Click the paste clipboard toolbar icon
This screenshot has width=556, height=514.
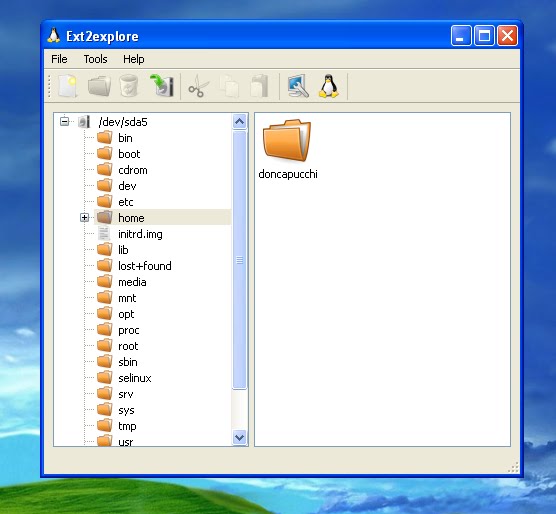(x=260, y=86)
